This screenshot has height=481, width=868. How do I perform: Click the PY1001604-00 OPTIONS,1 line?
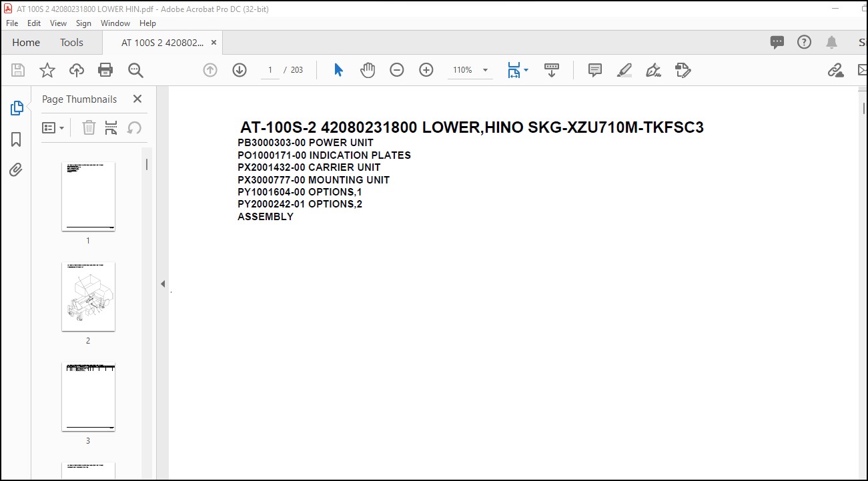tap(300, 192)
